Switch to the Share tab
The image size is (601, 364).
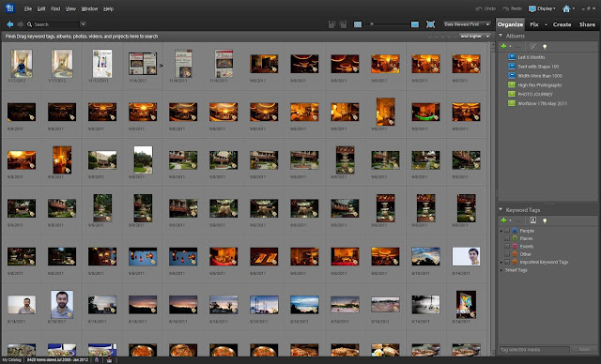(587, 24)
